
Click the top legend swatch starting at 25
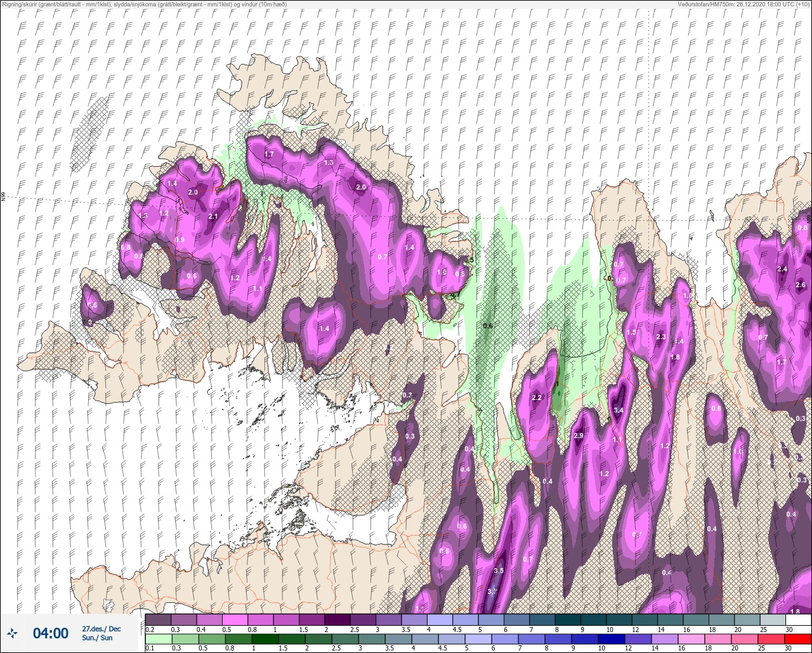(773, 619)
